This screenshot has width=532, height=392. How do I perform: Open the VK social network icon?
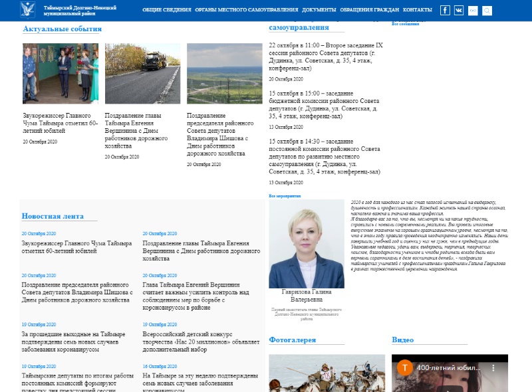[x=459, y=10]
